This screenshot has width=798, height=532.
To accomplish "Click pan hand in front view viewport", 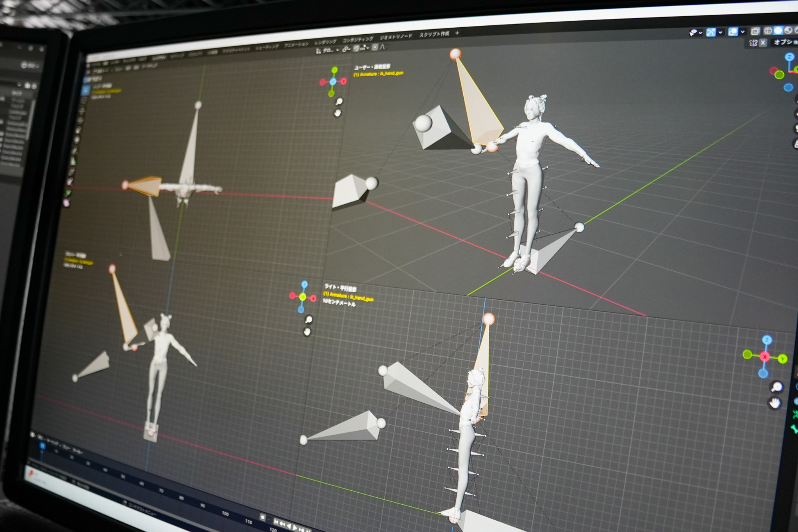I will [307, 332].
